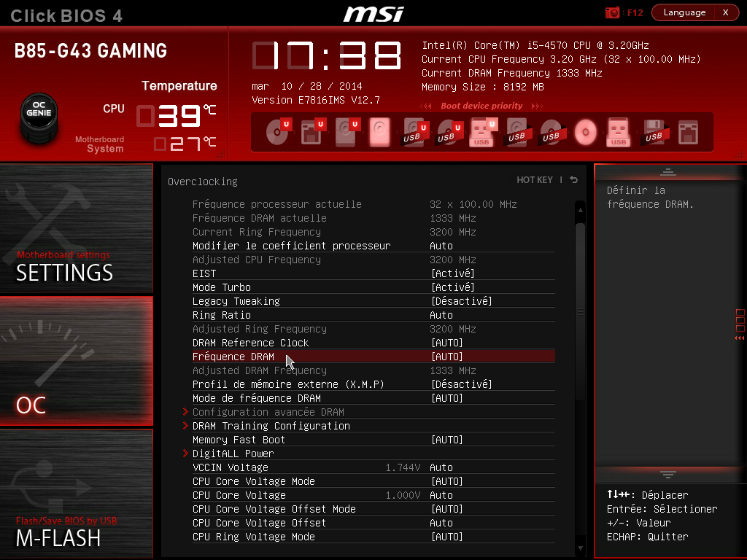Activate the OC Genie button
Viewport: 747px width, 560px height.
point(39,117)
